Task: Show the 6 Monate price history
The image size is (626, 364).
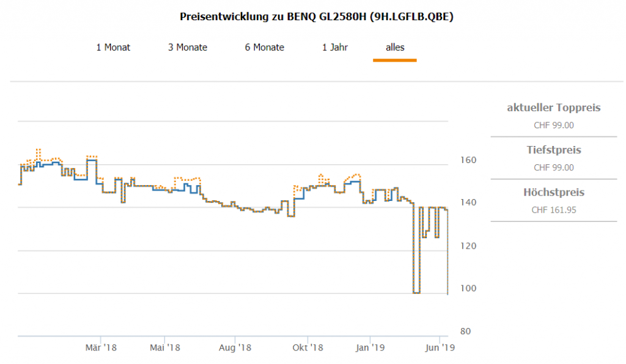Action: (x=265, y=47)
